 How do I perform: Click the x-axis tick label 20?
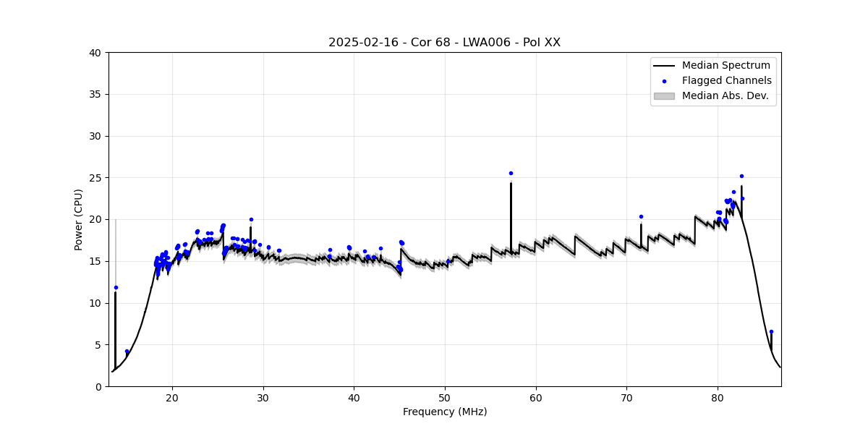tap(172, 397)
